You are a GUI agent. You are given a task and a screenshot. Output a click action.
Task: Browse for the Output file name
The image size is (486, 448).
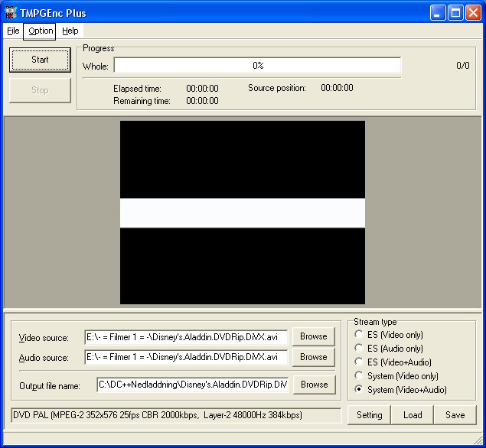coord(315,385)
